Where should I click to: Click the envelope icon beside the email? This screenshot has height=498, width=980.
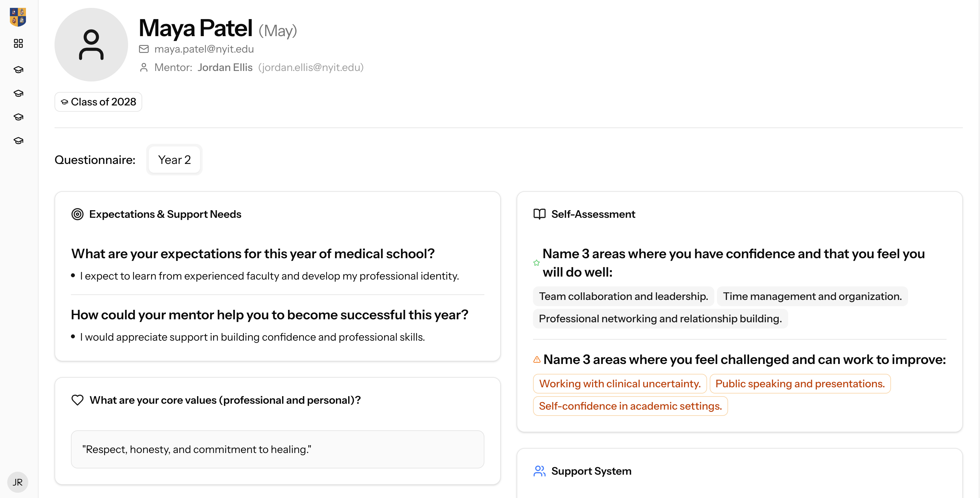[x=144, y=49]
